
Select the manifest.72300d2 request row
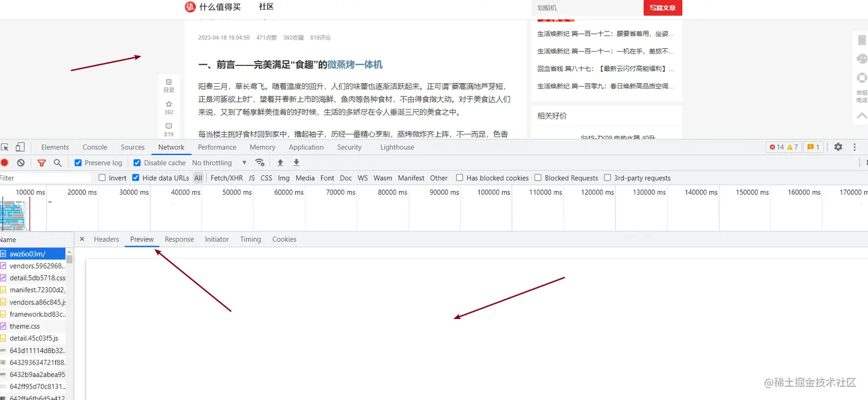pyautogui.click(x=33, y=290)
